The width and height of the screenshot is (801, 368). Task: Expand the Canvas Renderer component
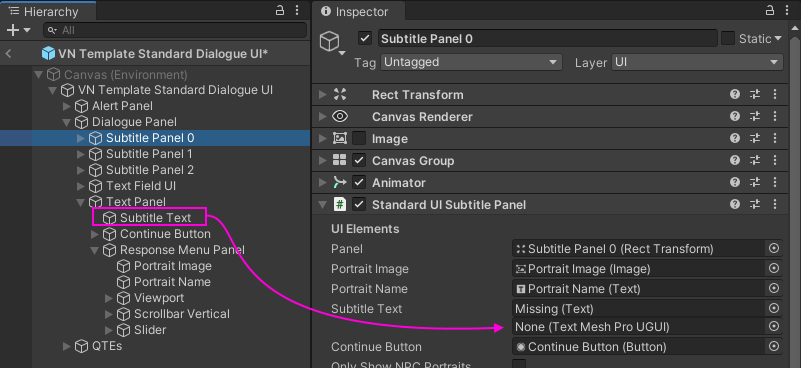click(x=322, y=117)
